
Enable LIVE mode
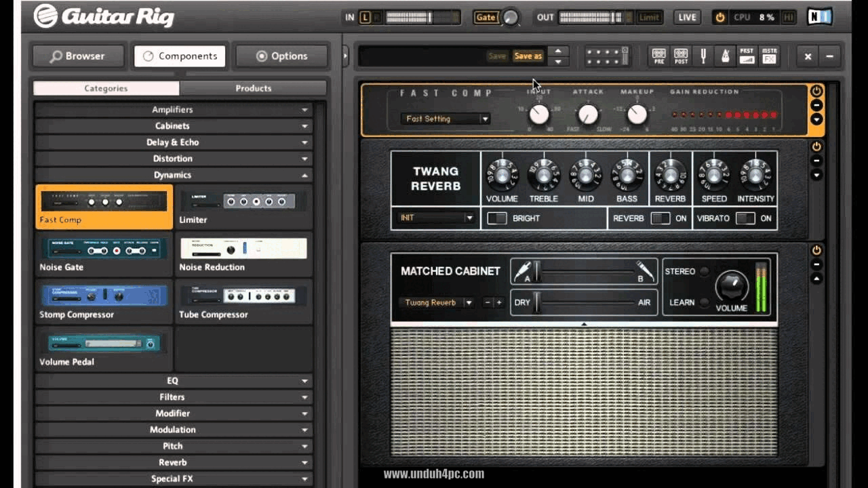(687, 18)
